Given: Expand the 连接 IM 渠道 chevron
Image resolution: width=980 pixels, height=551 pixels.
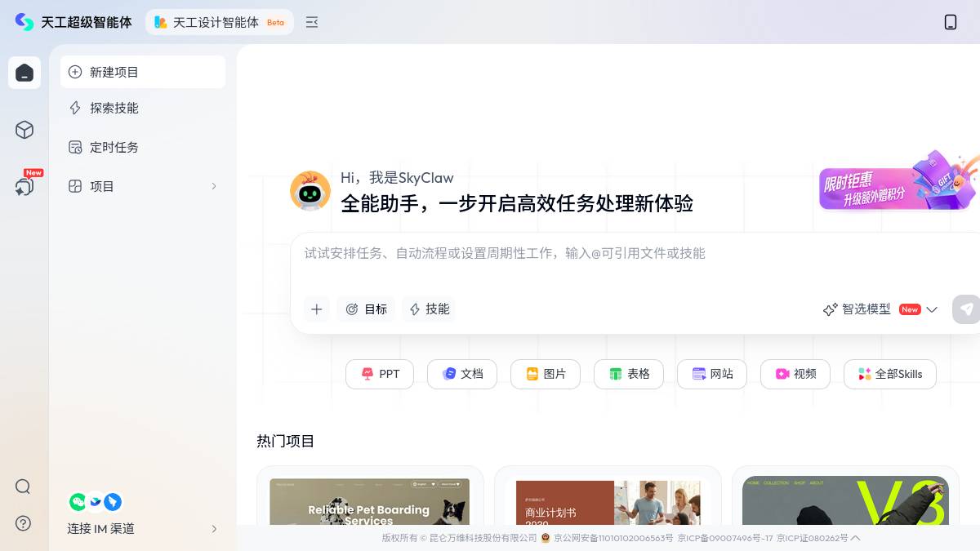Looking at the screenshot, I should coord(214,528).
